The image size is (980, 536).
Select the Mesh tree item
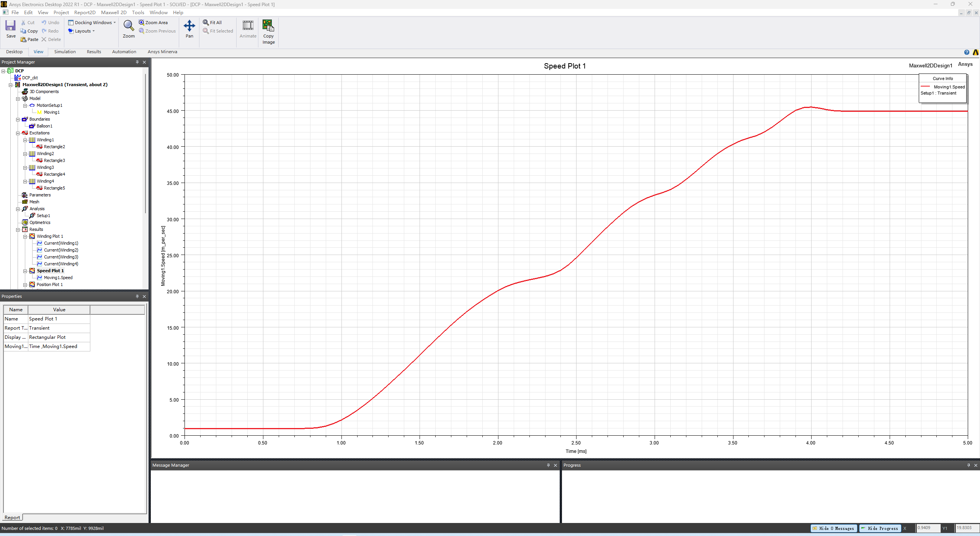(34, 202)
